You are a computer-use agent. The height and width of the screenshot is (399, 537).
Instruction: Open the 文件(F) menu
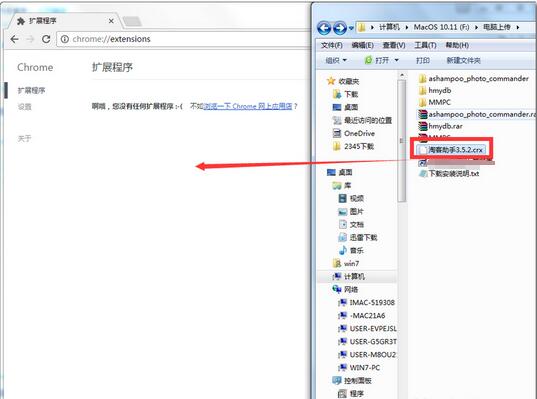[332, 45]
